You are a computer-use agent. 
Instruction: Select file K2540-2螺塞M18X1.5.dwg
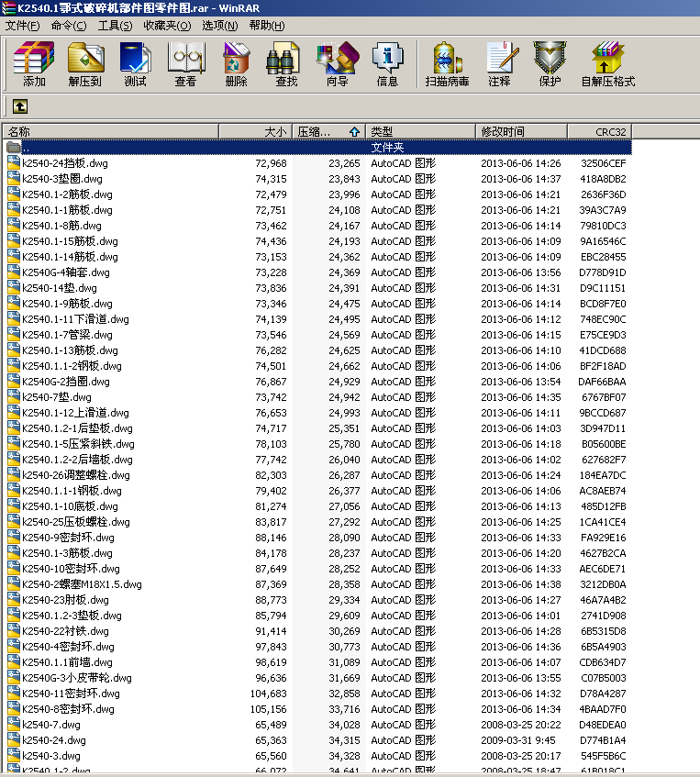(82, 584)
